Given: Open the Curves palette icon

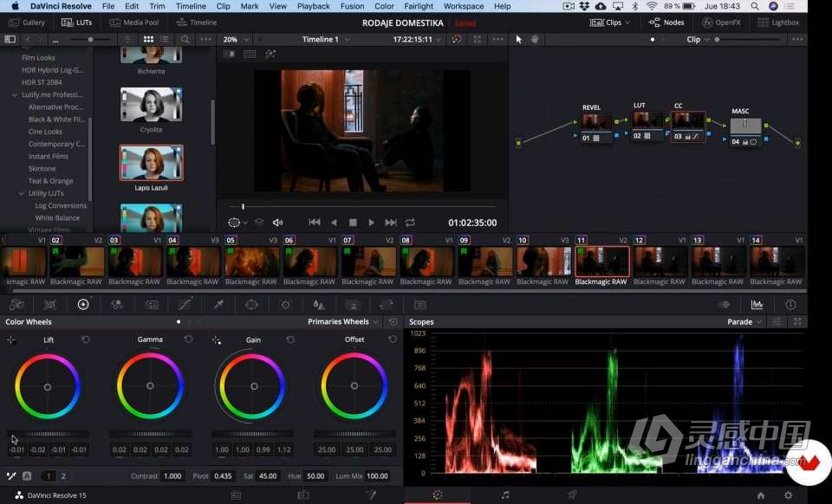Looking at the screenshot, I should tap(185, 305).
